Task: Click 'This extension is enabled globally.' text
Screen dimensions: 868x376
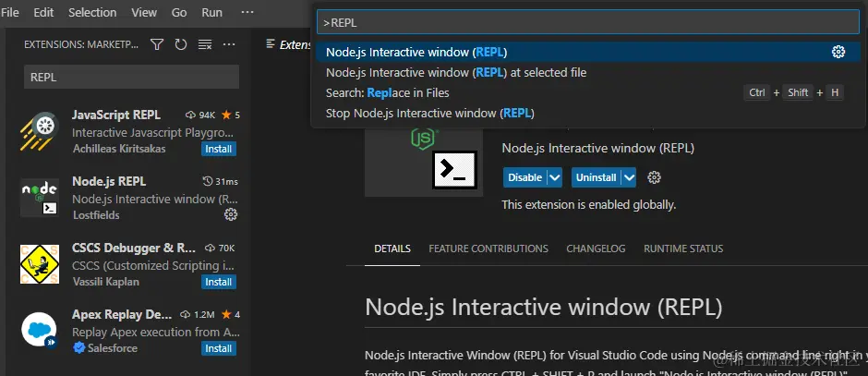Action: click(589, 205)
